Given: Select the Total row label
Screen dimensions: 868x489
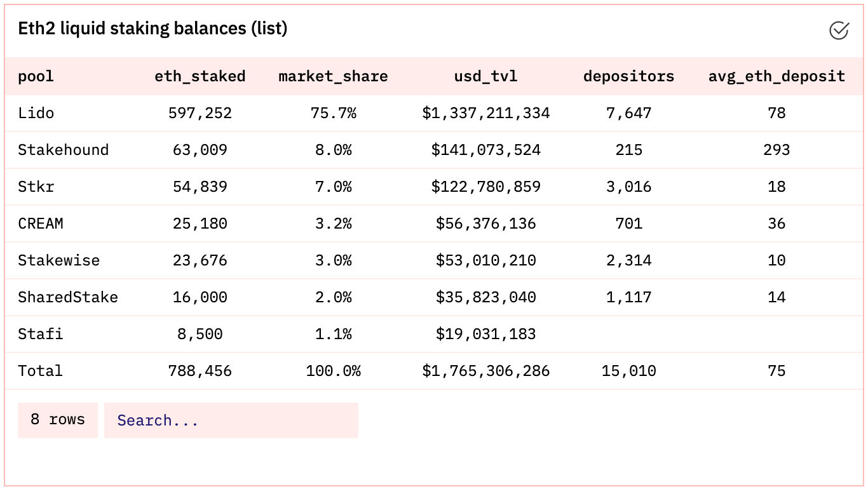Looking at the screenshot, I should 41,371.
